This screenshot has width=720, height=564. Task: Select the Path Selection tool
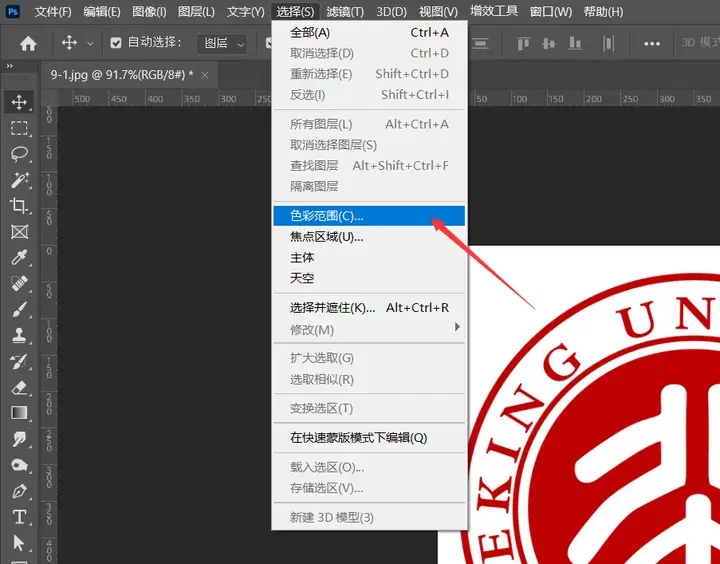tap(19, 543)
